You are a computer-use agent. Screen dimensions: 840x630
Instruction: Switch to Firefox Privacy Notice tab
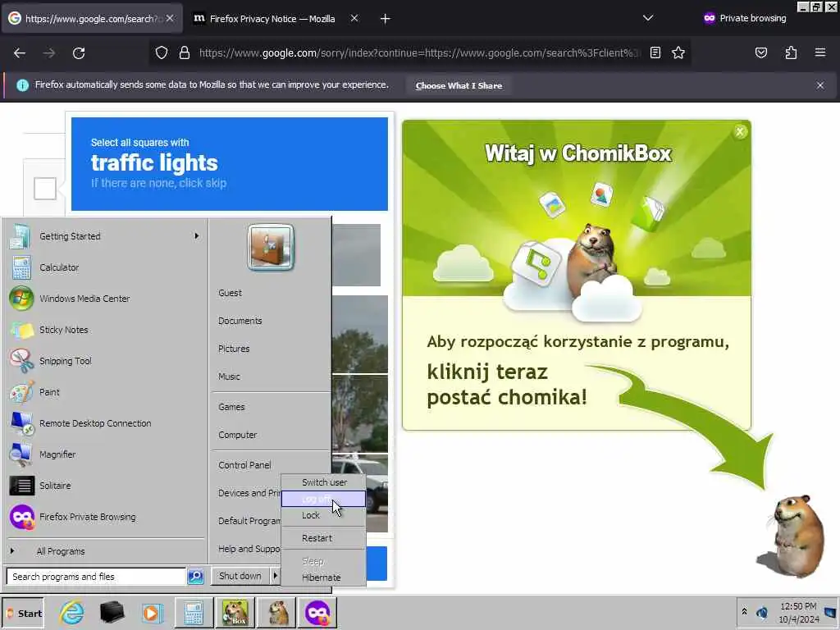tap(272, 19)
